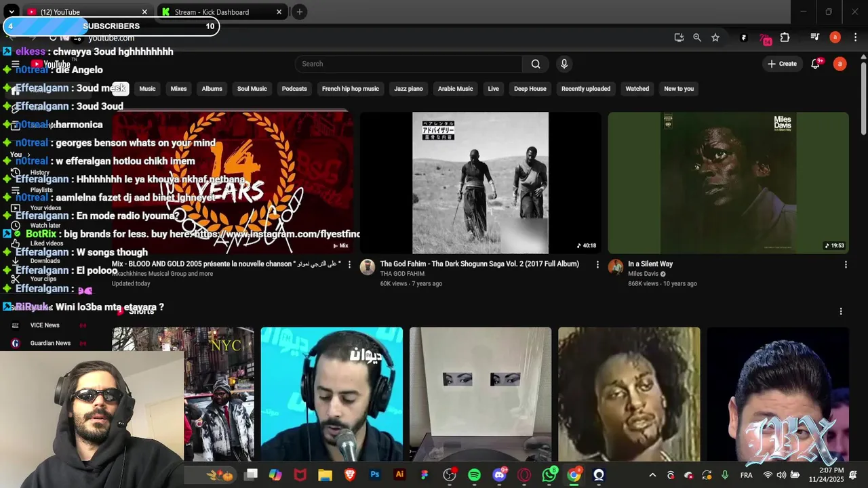Open YouTube account avatar menu
This screenshot has height=488, width=868.
click(840, 64)
